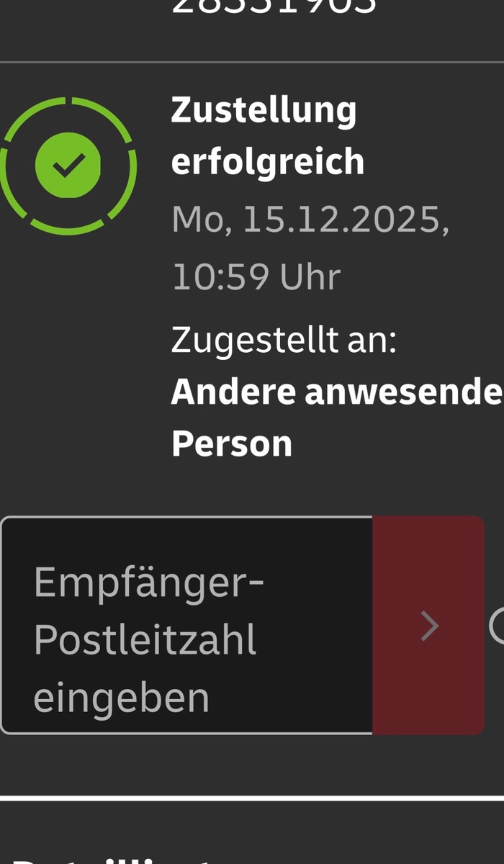
Task: Tap the 'Zugestellt an:' label
Action: [x=284, y=341]
